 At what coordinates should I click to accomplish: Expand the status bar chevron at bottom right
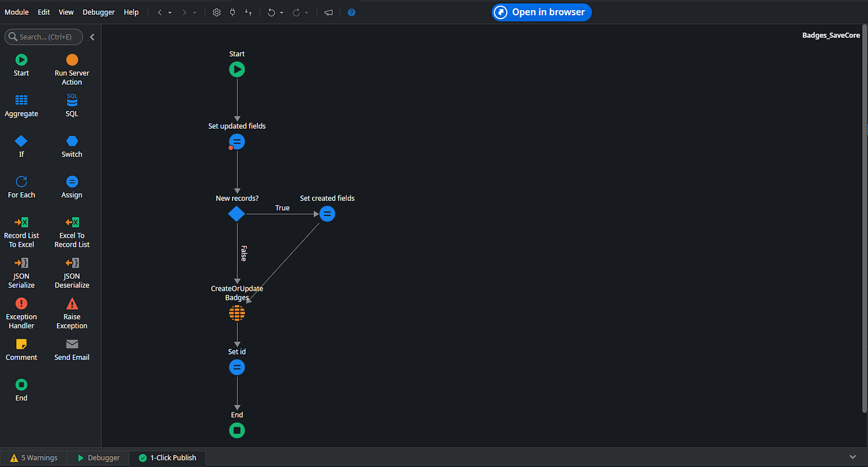pyautogui.click(x=853, y=457)
